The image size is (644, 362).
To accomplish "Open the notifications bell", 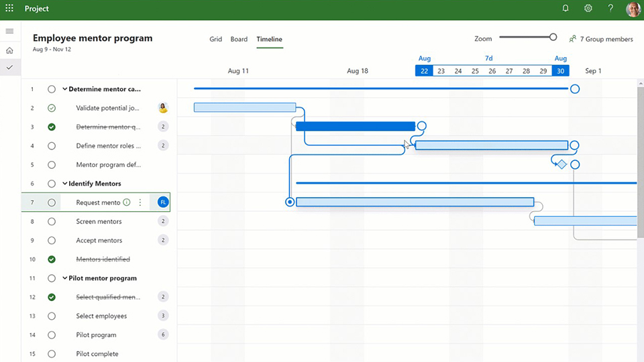I will [566, 9].
